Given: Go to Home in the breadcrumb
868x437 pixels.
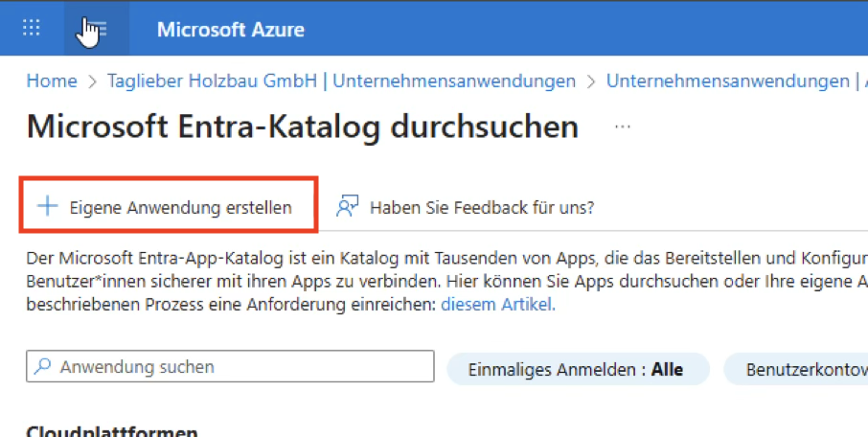Looking at the screenshot, I should (x=51, y=81).
